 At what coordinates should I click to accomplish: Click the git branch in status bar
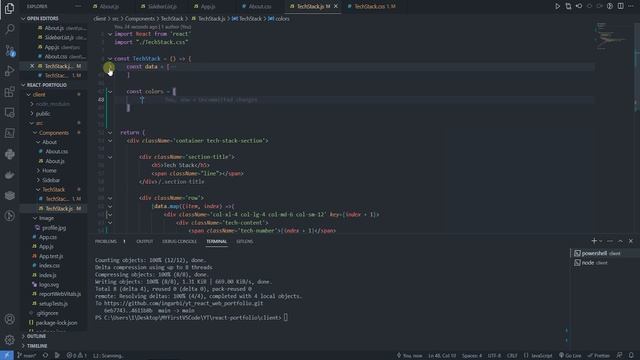pos(27,356)
